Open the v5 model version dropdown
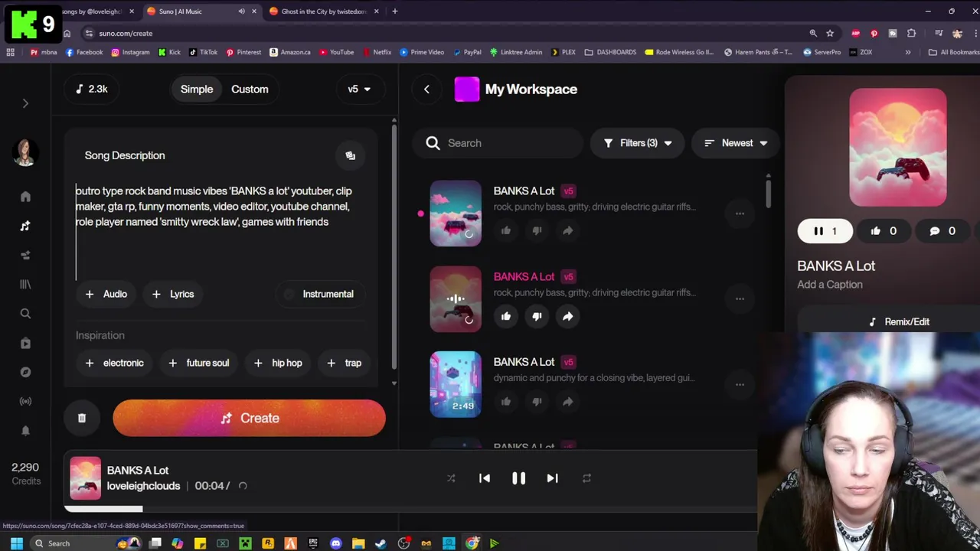The height and width of the screenshot is (551, 980). [358, 89]
